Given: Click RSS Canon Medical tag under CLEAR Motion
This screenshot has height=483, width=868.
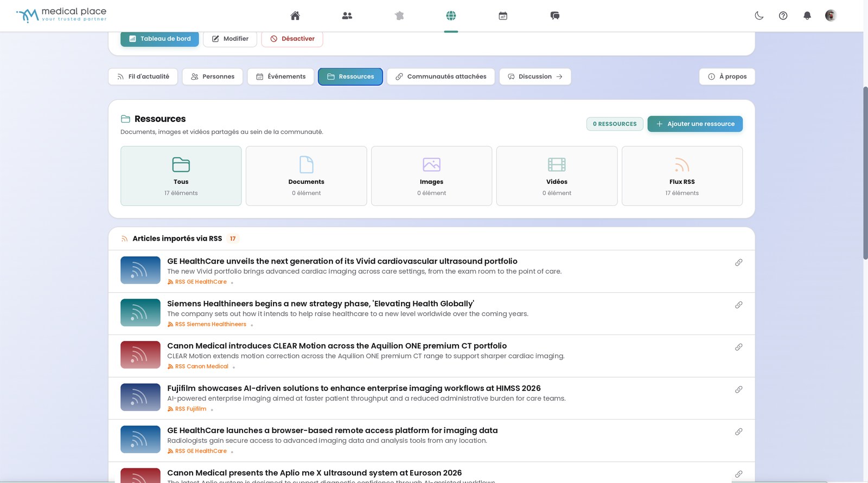Looking at the screenshot, I should 198,366.
